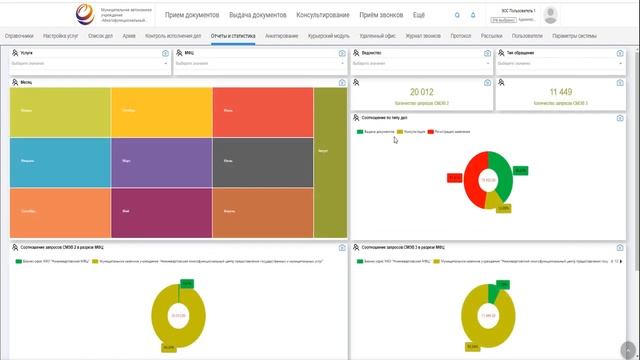Open the Консультирование menu
This screenshot has height=360, width=640.
click(x=323, y=15)
